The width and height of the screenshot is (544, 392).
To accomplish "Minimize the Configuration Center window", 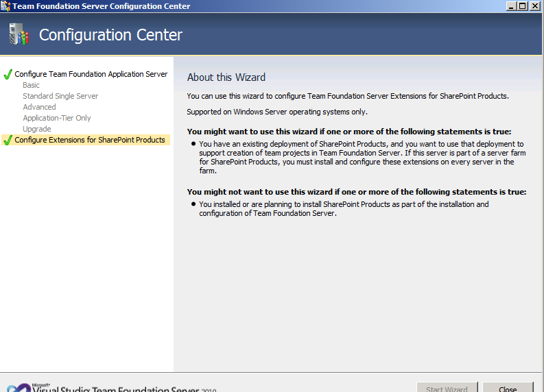I will click(x=510, y=6).
